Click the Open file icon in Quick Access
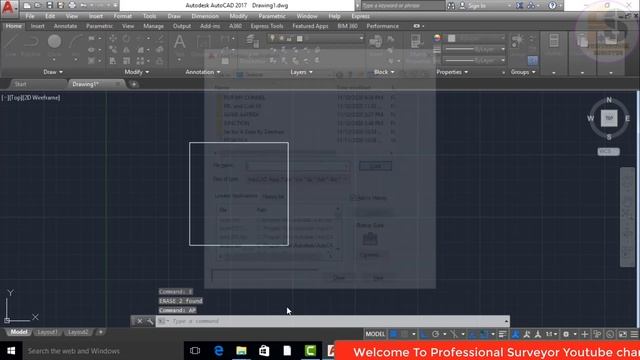 coord(38,5)
